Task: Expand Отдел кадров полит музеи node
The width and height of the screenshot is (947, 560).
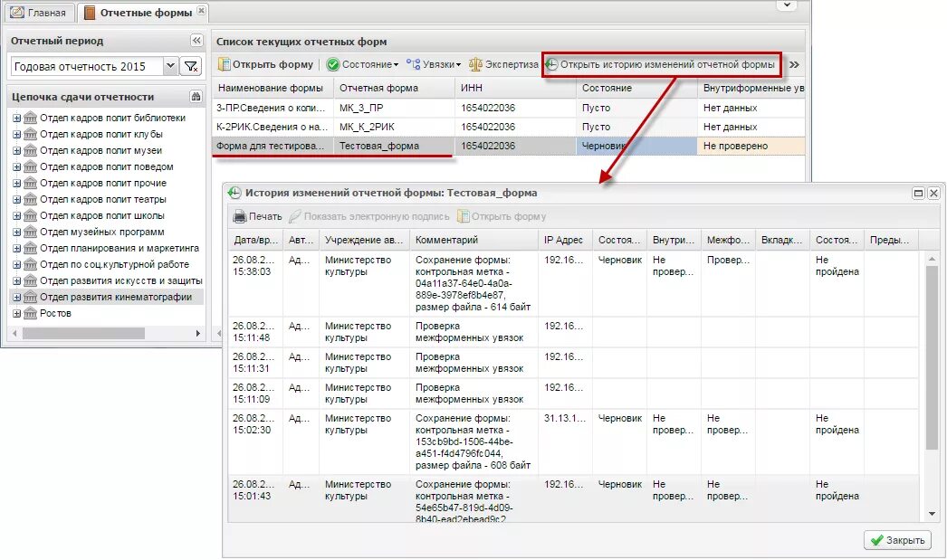Action: (16, 150)
